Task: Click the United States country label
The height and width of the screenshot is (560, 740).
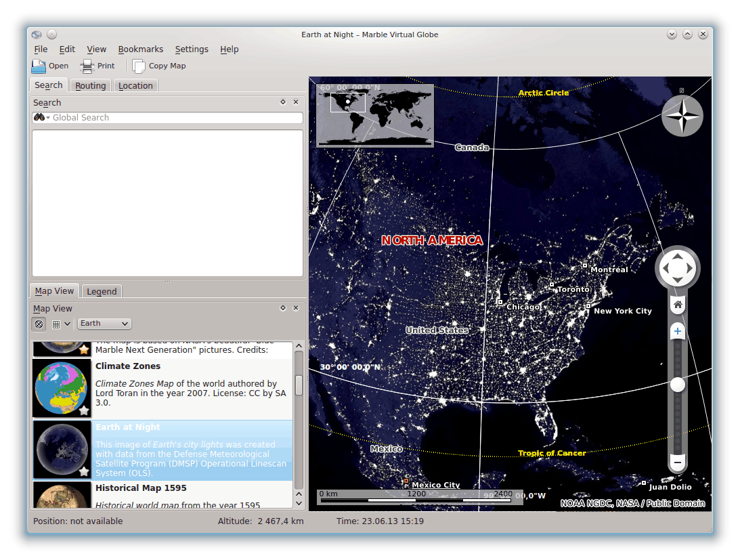Action: pyautogui.click(x=437, y=330)
